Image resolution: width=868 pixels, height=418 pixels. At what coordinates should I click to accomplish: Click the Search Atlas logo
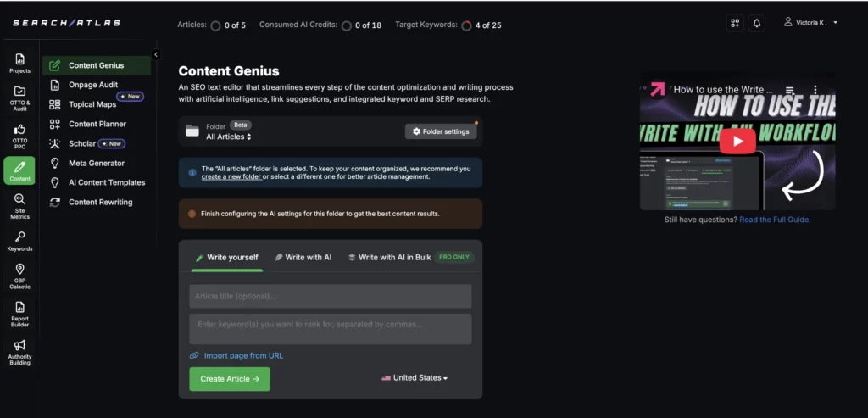click(66, 23)
